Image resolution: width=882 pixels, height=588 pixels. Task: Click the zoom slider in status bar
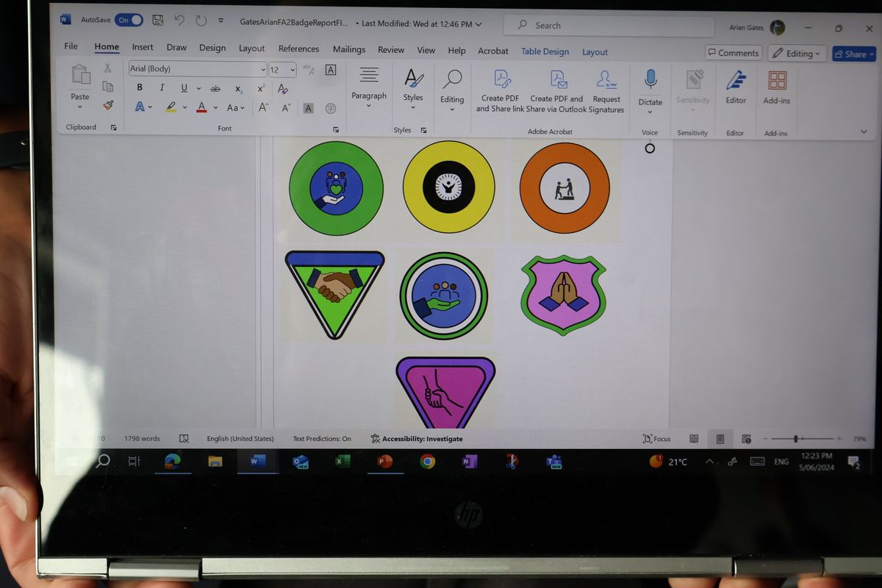click(x=795, y=439)
